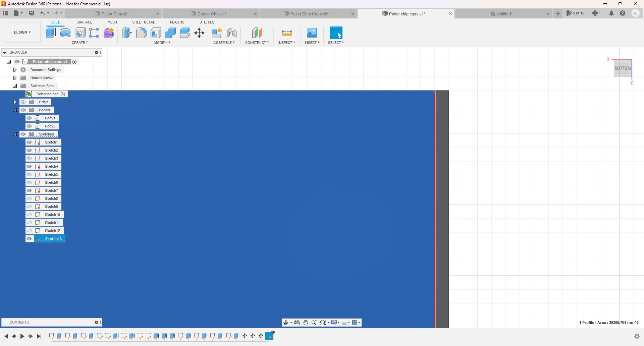Toggle visibility of Body2
This screenshot has height=346, width=644.
point(29,126)
